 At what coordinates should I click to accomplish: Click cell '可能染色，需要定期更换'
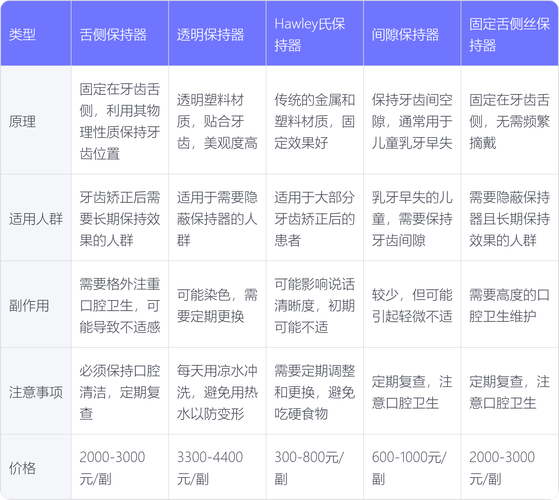click(217, 305)
